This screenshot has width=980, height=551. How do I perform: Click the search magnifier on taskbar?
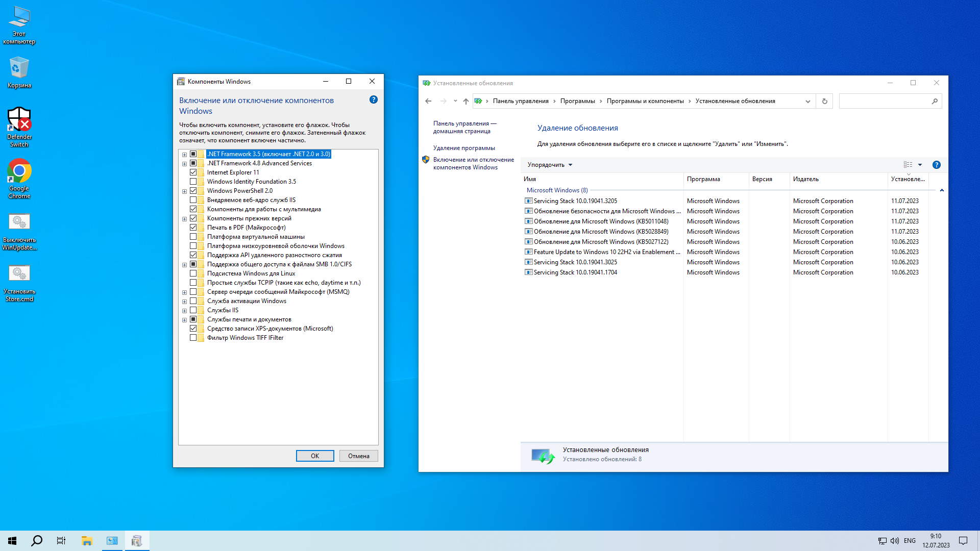(37, 541)
